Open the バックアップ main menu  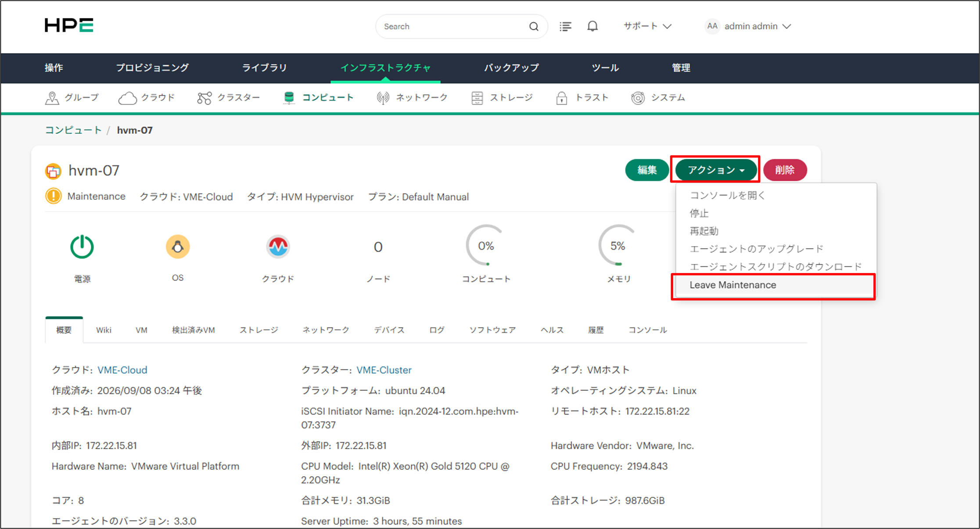coord(511,68)
